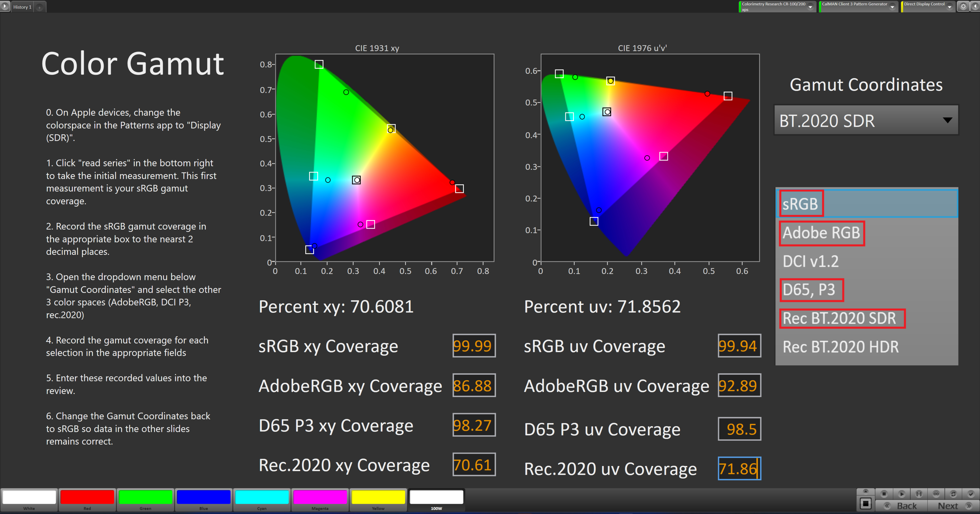Select sRGB in the gamut list

[x=800, y=204]
